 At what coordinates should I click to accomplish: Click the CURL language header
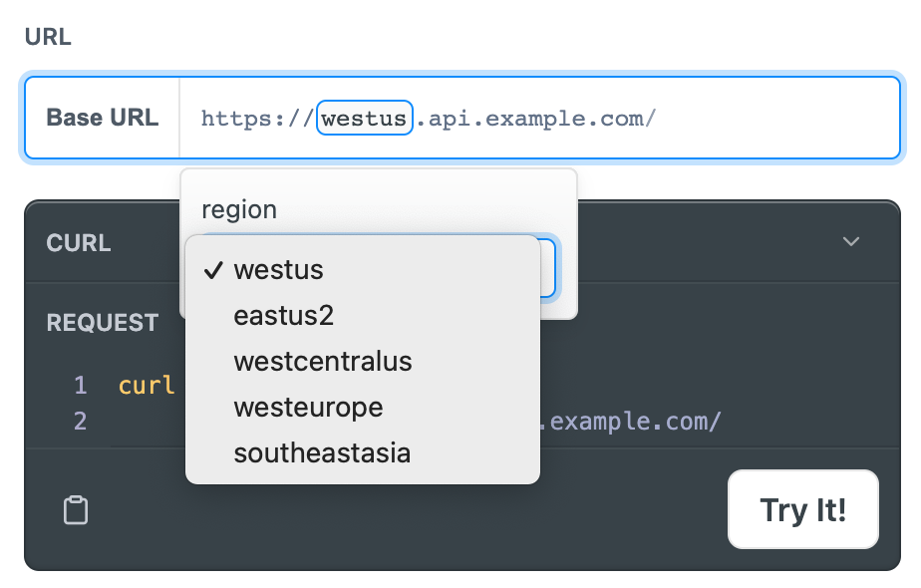pos(79,242)
